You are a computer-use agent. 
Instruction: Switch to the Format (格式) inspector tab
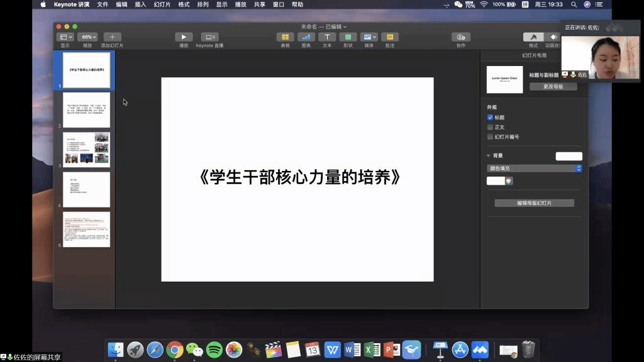coord(533,37)
